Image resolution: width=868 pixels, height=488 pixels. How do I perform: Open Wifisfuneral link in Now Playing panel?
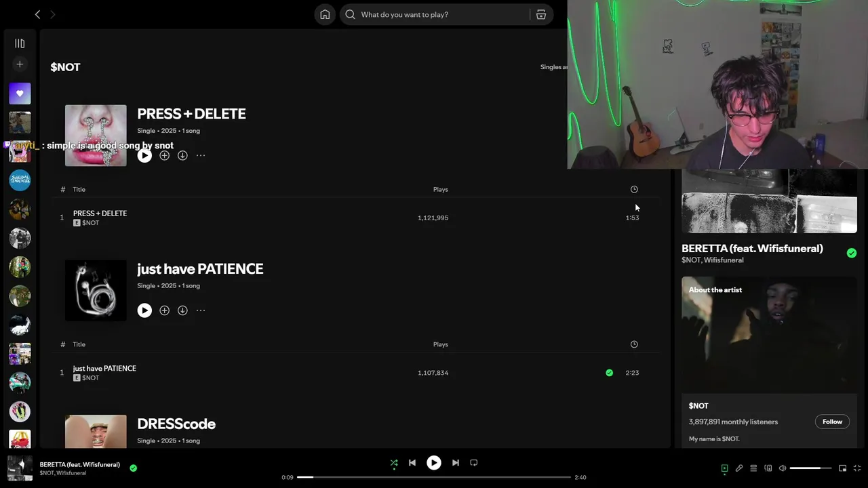pyautogui.click(x=724, y=260)
